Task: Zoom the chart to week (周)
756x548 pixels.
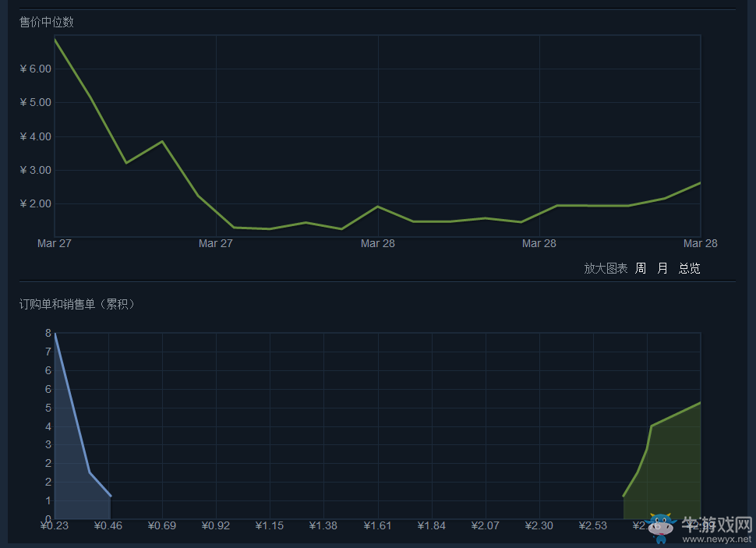Action: pyautogui.click(x=640, y=268)
